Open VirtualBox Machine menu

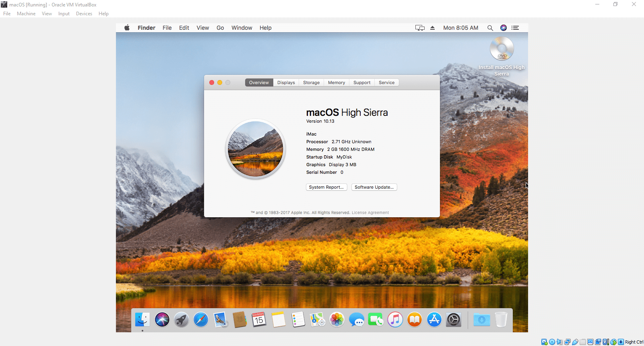coord(26,14)
